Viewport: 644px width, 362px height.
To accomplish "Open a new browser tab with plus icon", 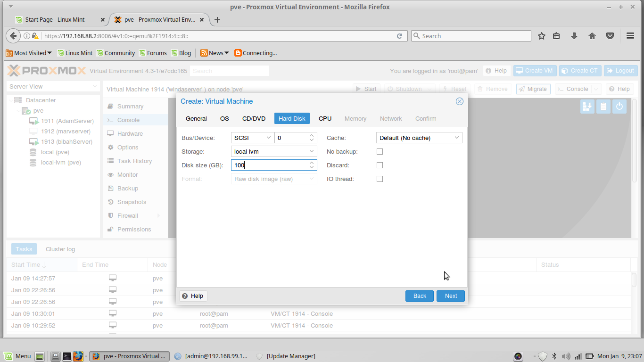I will click(217, 20).
